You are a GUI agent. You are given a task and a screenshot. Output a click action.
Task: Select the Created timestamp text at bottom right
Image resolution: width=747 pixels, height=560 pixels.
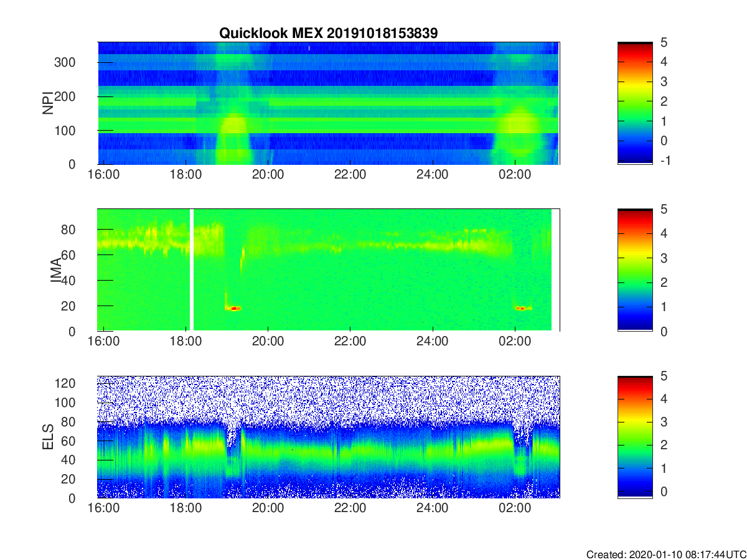[665, 554]
